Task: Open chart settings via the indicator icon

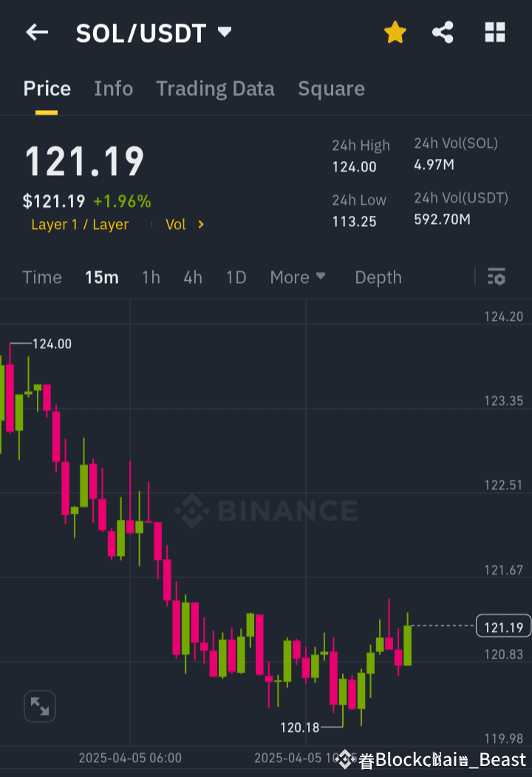Action: pos(496,277)
